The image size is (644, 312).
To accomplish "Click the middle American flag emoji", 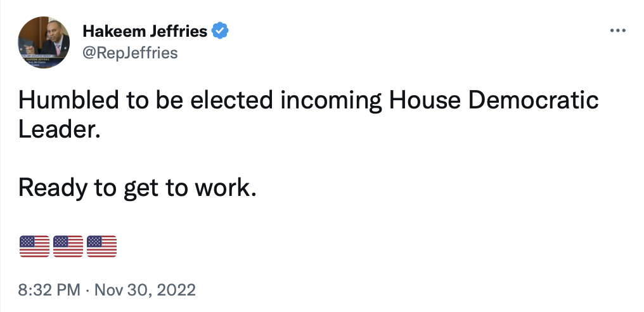I will (x=68, y=246).
